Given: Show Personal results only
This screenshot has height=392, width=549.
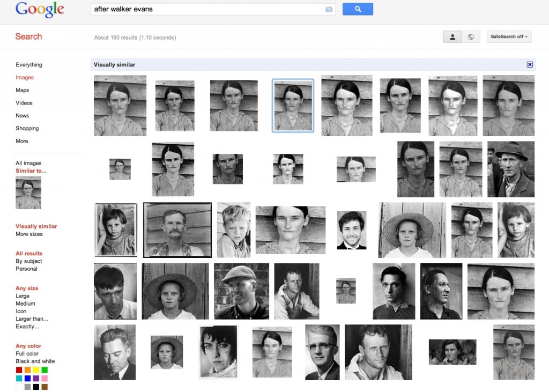Looking at the screenshot, I should click(26, 269).
